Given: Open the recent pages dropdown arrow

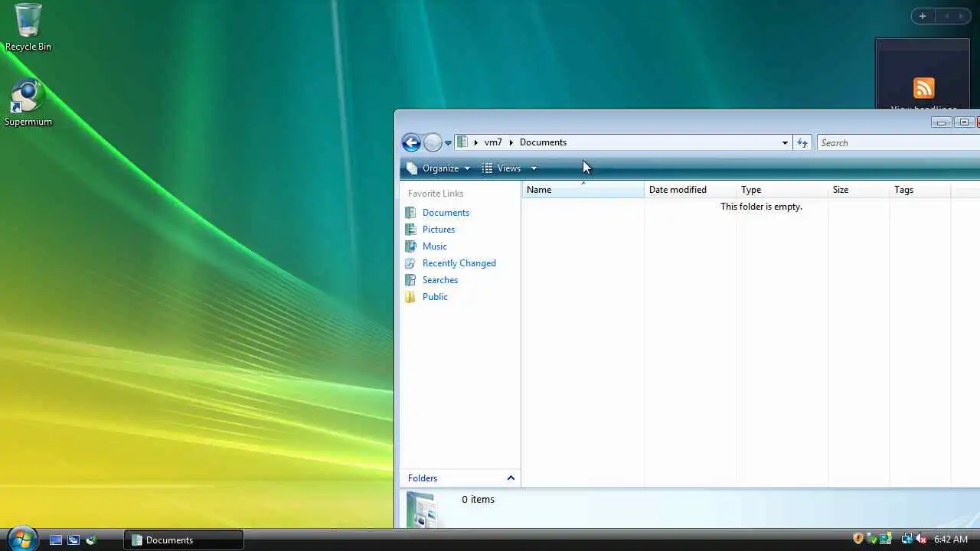Looking at the screenshot, I should tap(449, 143).
